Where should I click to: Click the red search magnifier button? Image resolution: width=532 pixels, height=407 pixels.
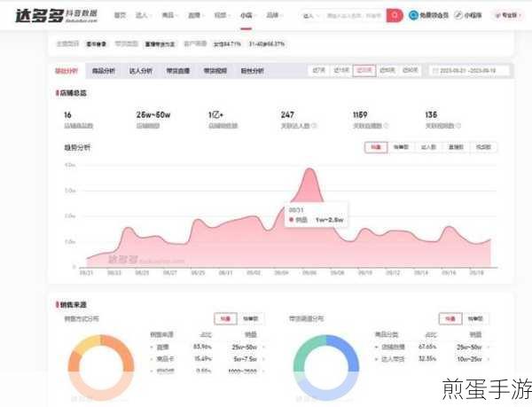(x=395, y=15)
